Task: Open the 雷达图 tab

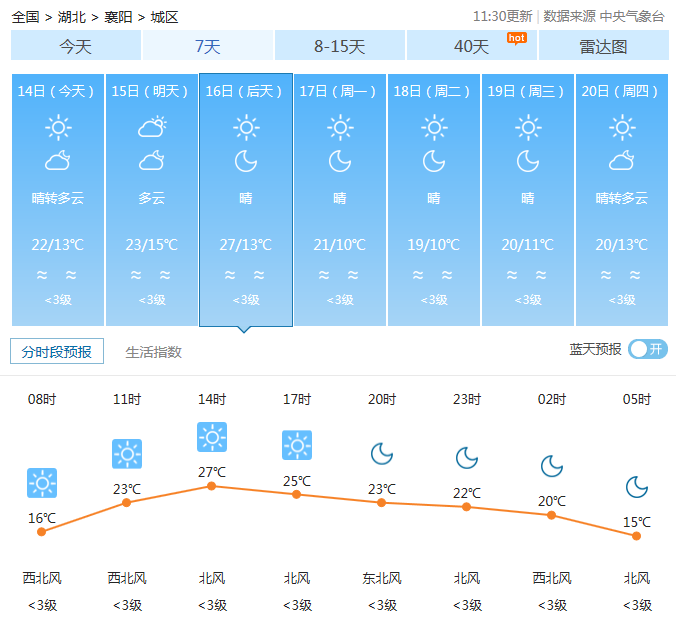Action: click(x=603, y=46)
